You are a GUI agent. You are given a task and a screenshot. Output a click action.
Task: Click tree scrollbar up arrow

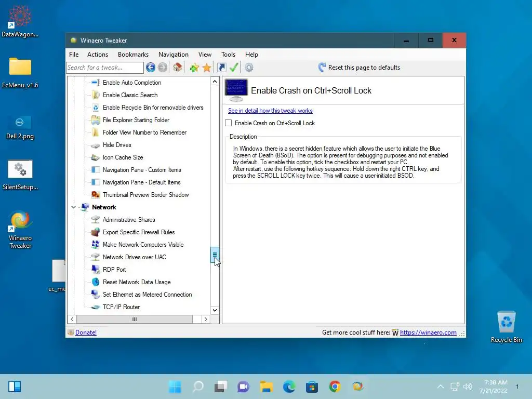tap(215, 81)
